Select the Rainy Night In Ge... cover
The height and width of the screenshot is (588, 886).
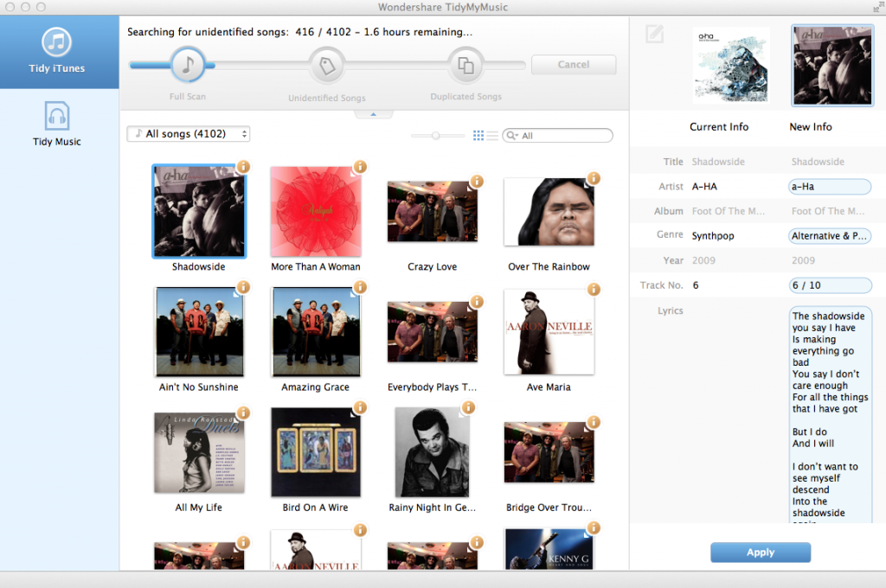(x=433, y=452)
